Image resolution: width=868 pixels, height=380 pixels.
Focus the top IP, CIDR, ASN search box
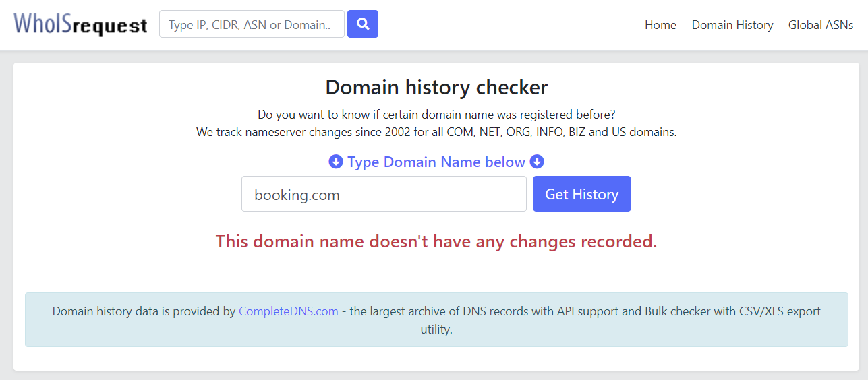click(252, 25)
